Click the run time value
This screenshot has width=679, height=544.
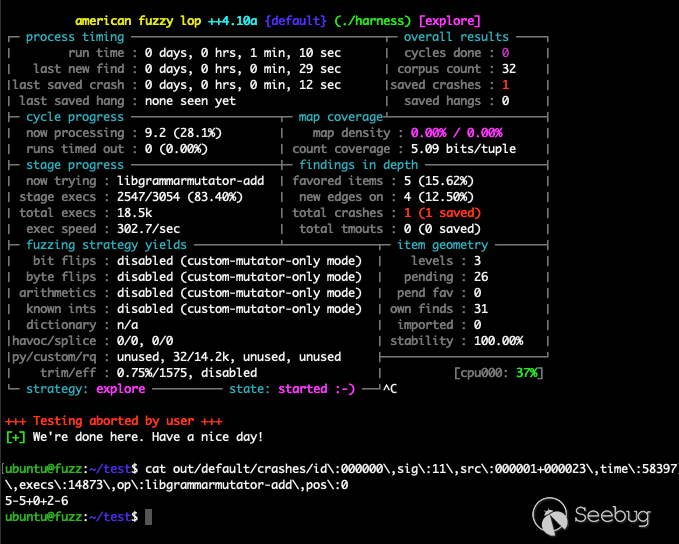pyautogui.click(x=242, y=53)
